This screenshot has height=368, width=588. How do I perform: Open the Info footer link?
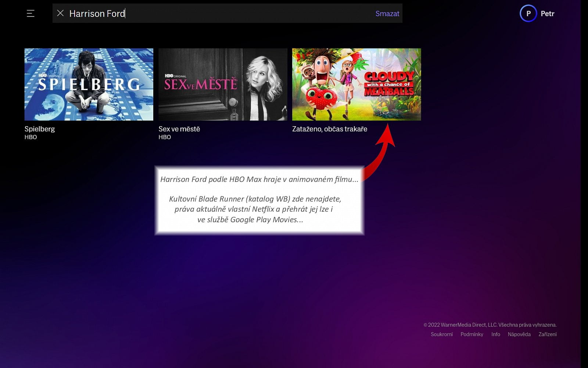tap(496, 334)
